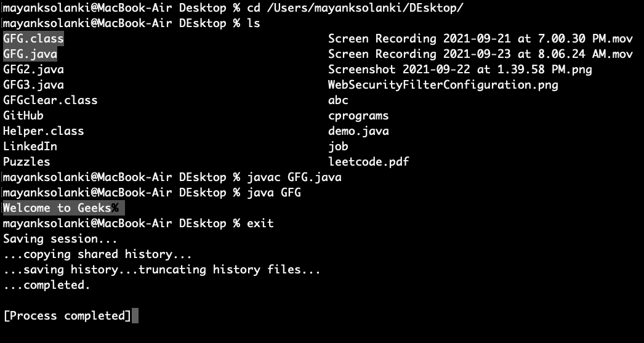This screenshot has width=644, height=343.
Task: Click the "javac GFG.java" command text
Action: [294, 177]
